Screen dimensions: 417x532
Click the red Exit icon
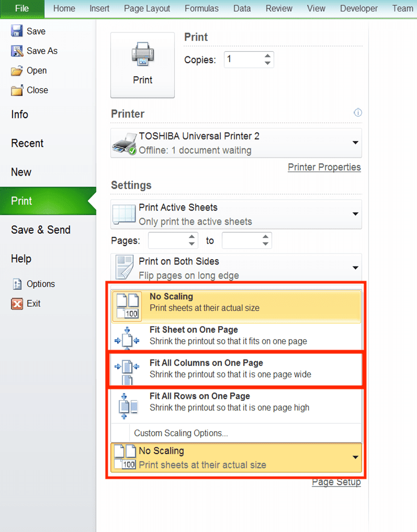(17, 304)
